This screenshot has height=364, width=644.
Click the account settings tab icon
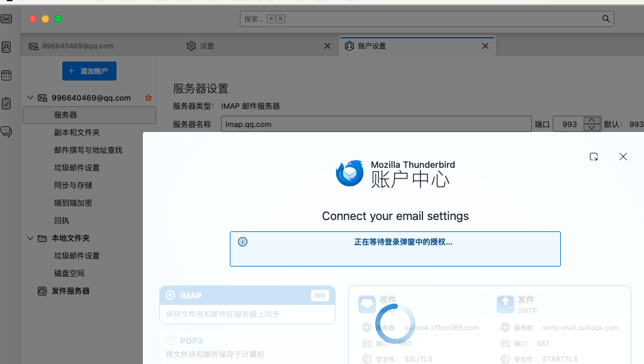pyautogui.click(x=349, y=46)
